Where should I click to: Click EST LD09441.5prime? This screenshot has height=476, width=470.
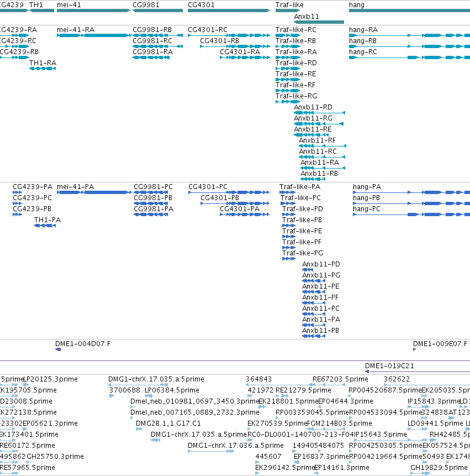click(x=435, y=423)
